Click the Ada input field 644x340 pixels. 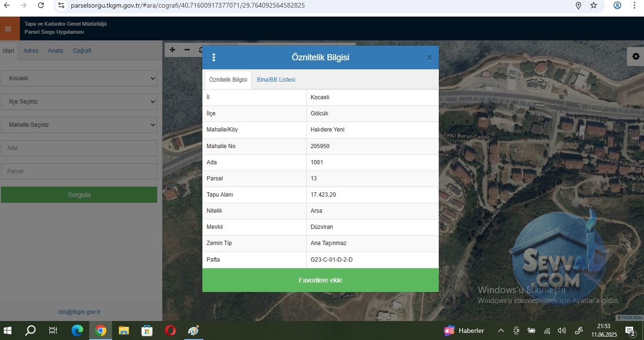79,148
